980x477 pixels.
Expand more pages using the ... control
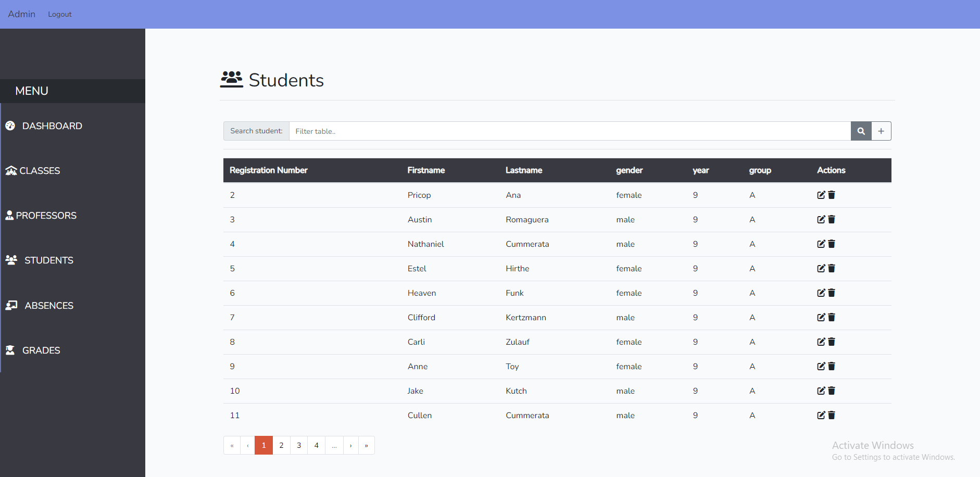334,445
